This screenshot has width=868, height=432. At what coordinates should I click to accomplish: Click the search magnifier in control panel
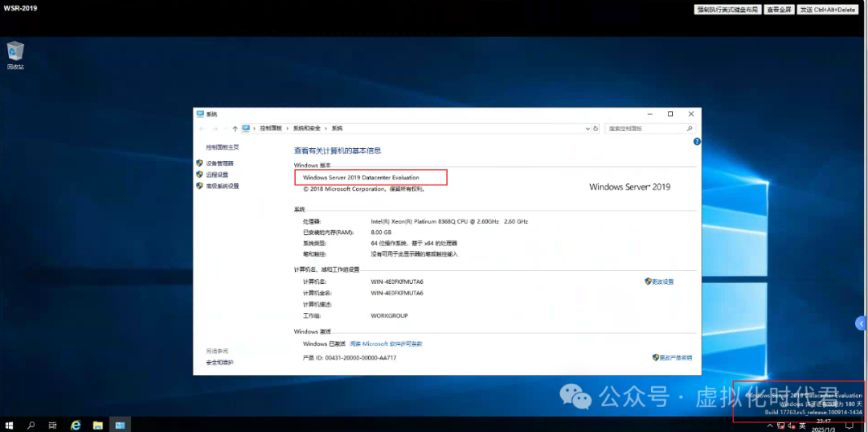pyautogui.click(x=690, y=129)
